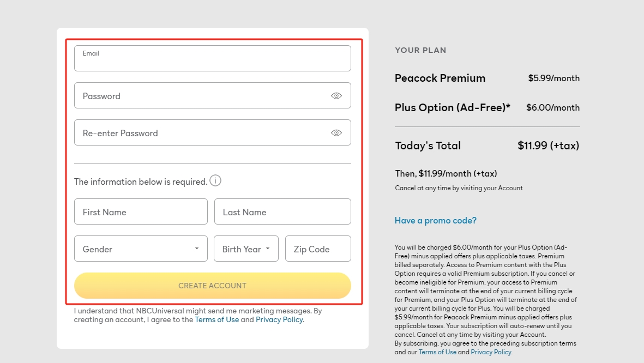644x363 pixels.
Task: Click the Zip Code field
Action: point(318,249)
